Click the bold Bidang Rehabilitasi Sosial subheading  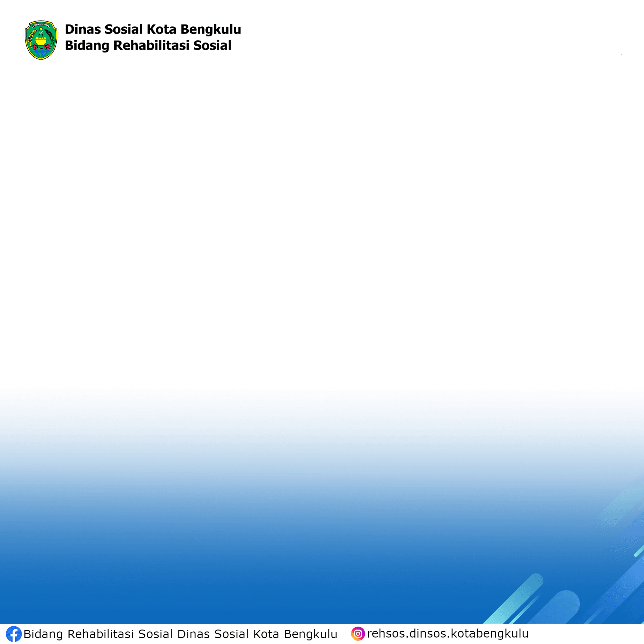(148, 45)
